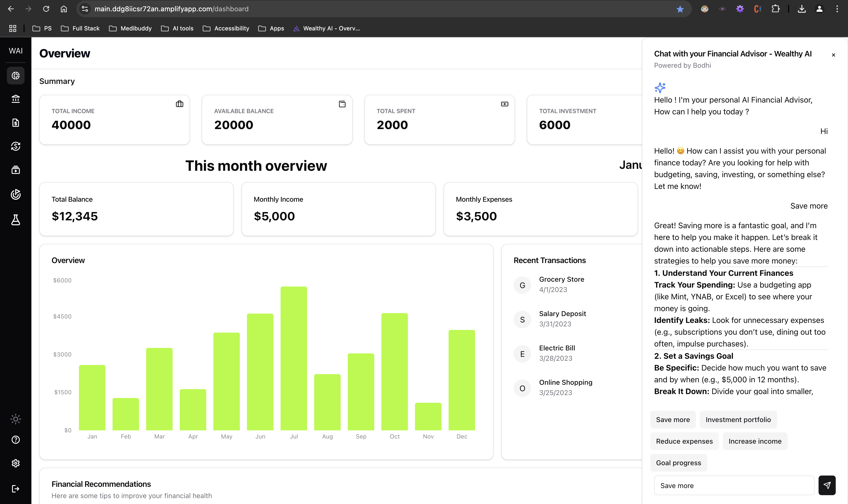
Task: Pick the Goal progress suggestion chip
Action: pos(678,463)
